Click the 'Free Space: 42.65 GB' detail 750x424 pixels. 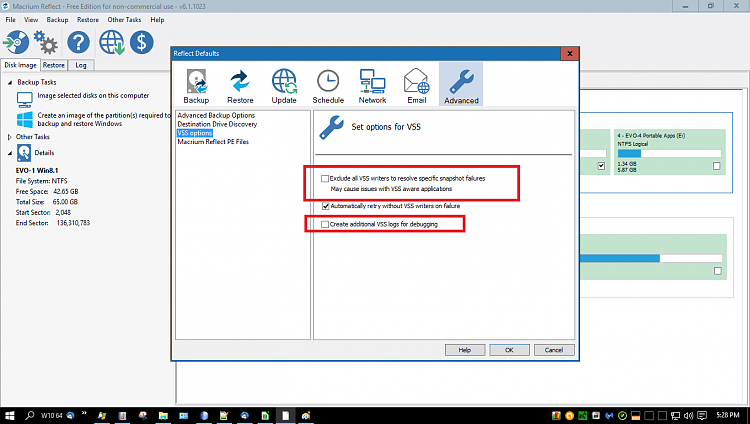pos(47,191)
